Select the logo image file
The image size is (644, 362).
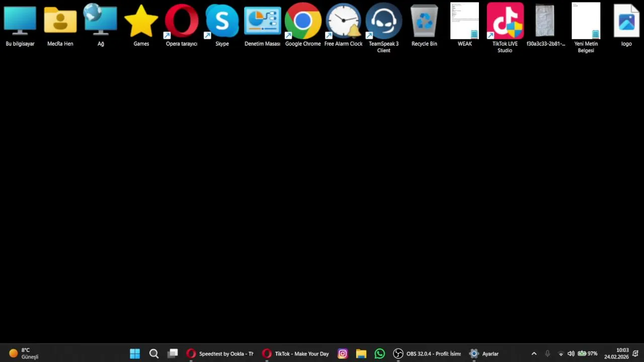tap(626, 25)
